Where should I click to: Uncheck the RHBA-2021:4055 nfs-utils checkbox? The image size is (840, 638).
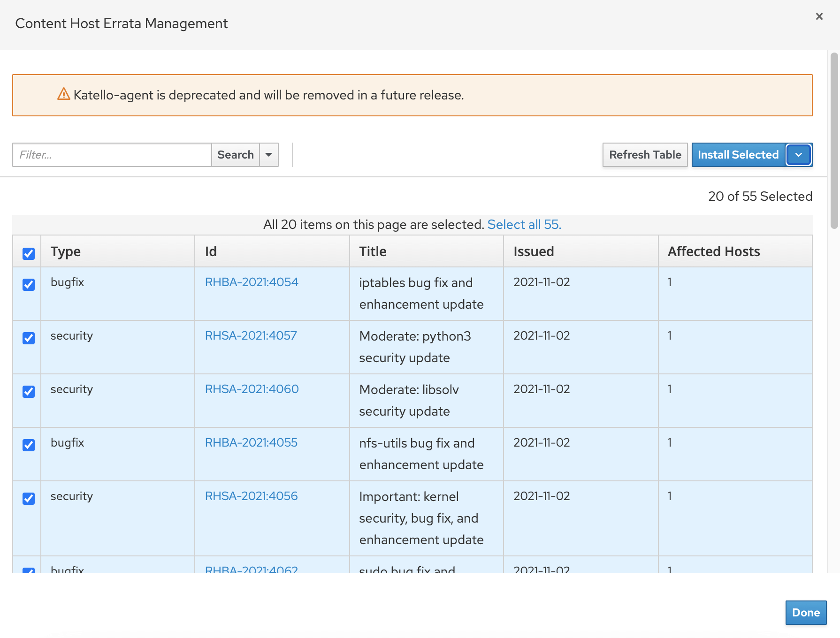pos(29,445)
